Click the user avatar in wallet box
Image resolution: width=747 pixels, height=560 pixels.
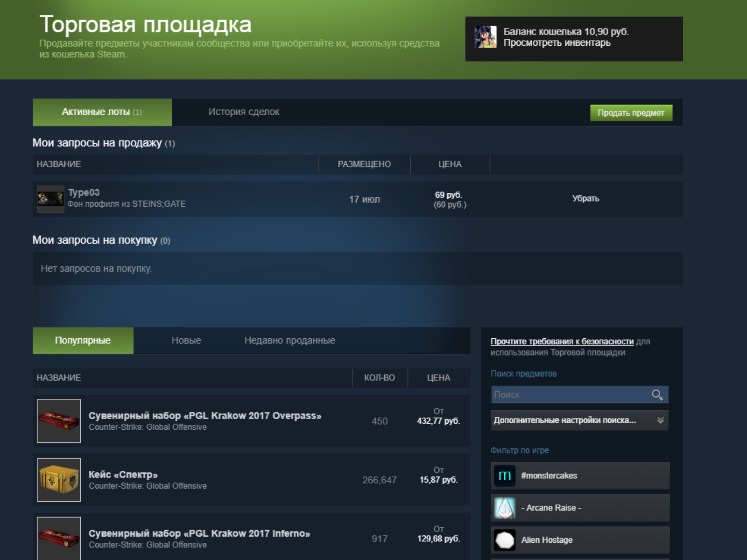click(485, 37)
